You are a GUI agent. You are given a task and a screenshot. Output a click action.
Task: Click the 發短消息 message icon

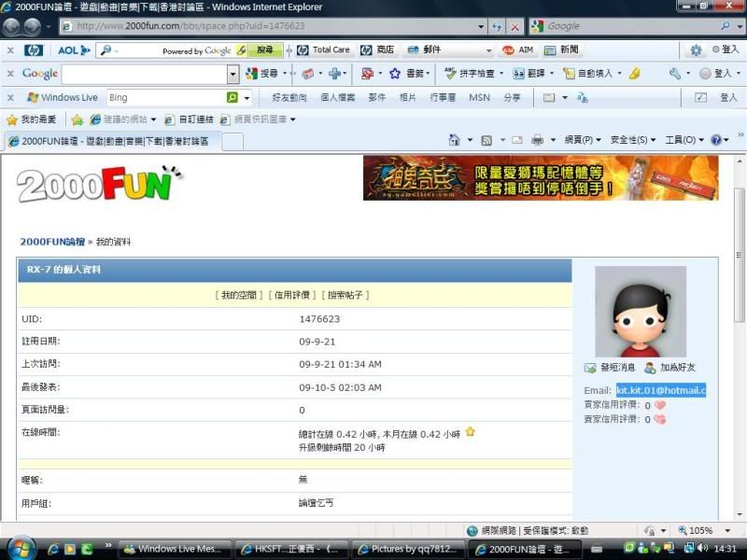click(x=590, y=368)
